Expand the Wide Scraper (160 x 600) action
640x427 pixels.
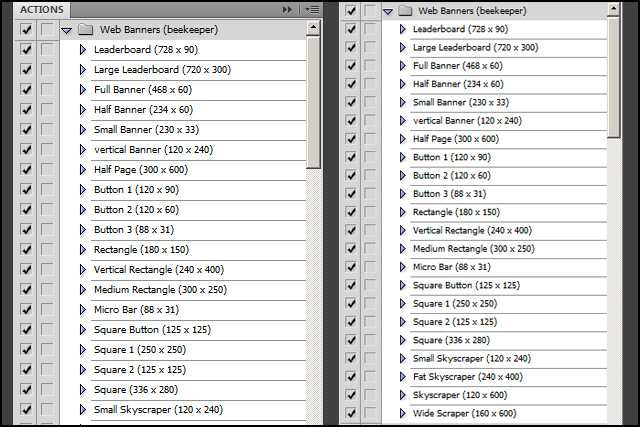coord(402,413)
